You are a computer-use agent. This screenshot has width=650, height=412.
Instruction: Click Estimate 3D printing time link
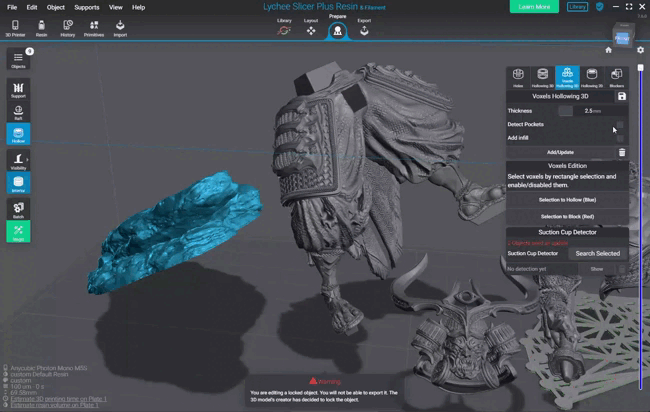(x=58, y=399)
